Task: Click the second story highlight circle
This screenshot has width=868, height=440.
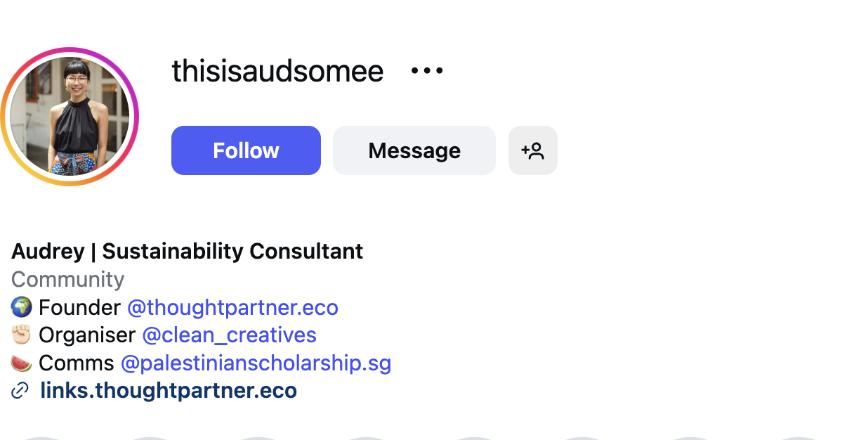Action: click(x=150, y=437)
